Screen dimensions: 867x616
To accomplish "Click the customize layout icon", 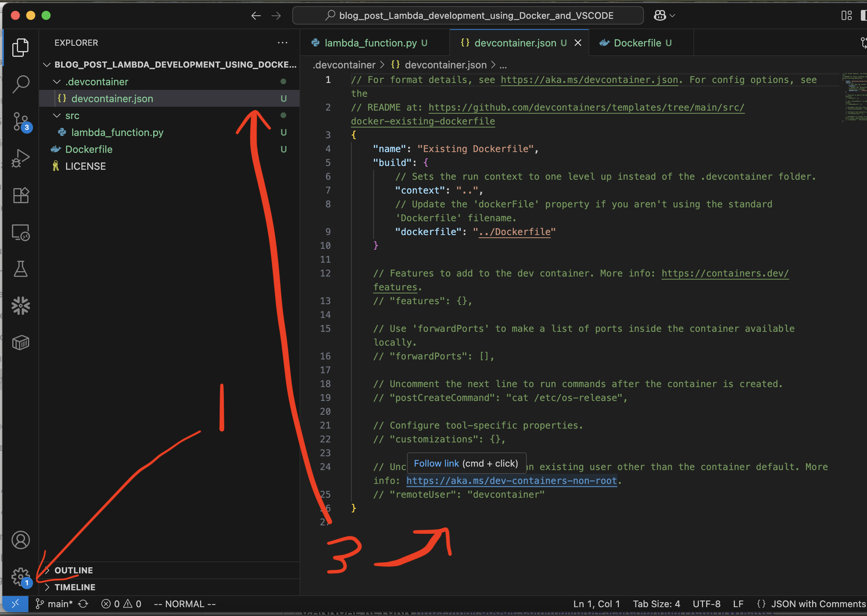I will pyautogui.click(x=846, y=16).
